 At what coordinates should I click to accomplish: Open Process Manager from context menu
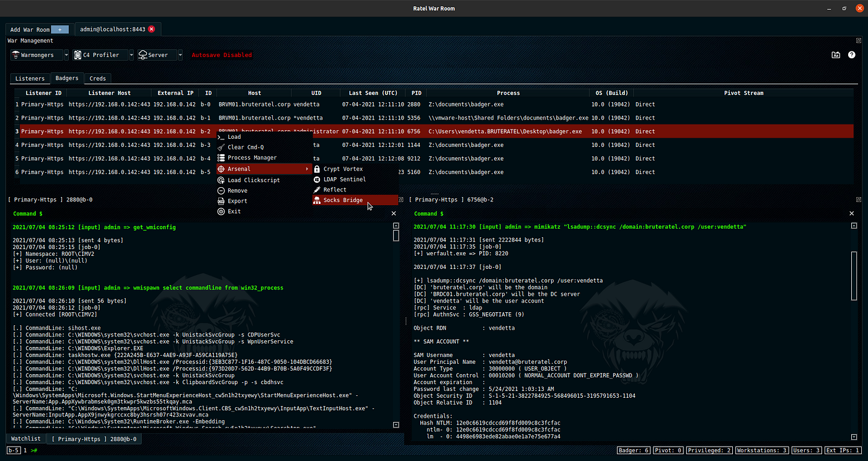click(252, 158)
